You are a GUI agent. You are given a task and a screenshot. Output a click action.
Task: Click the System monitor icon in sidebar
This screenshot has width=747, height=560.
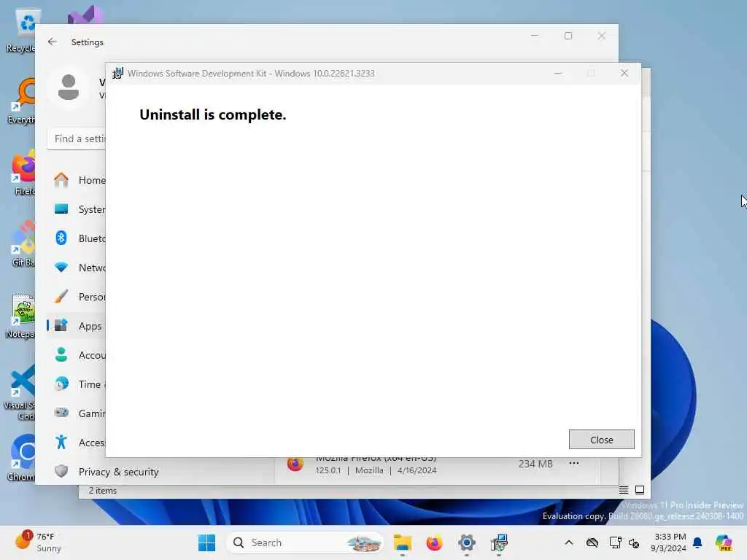click(61, 209)
